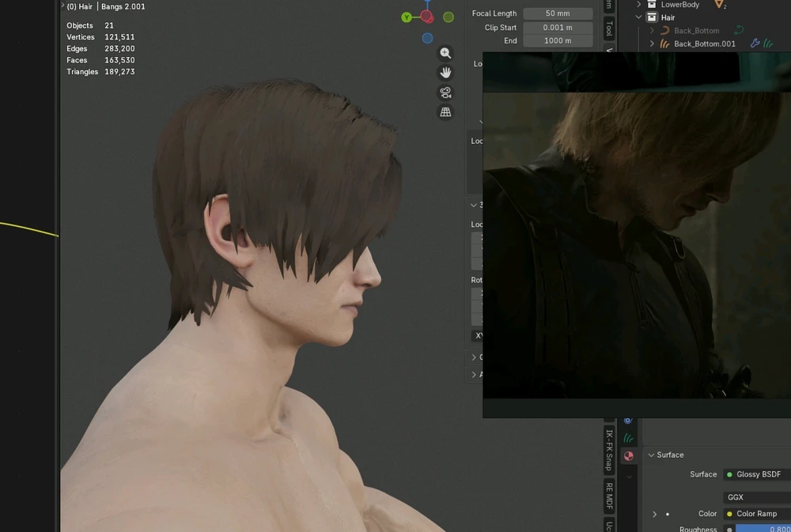This screenshot has width=791, height=532.
Task: Open the IK-FK Snap sidebar tab
Action: coord(609,448)
